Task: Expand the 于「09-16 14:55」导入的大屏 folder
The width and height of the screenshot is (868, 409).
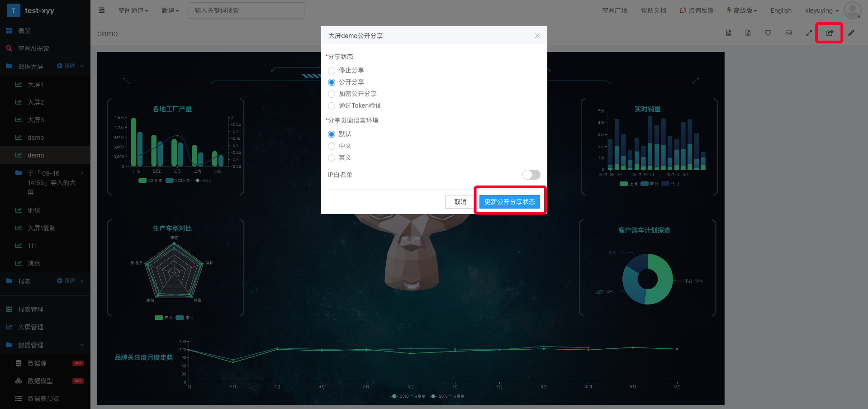Action: click(82, 173)
